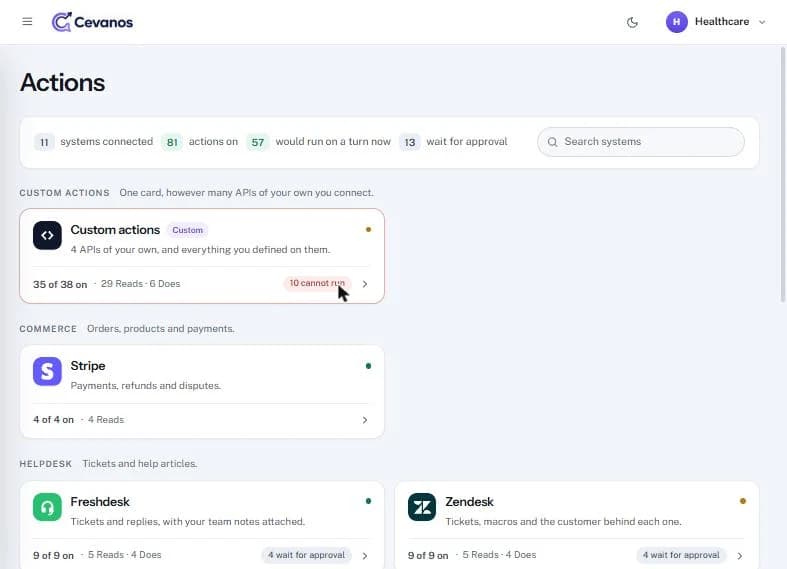The image size is (787, 569).
Task: Expand the Freshdesk card chevron
Action: [365, 556]
